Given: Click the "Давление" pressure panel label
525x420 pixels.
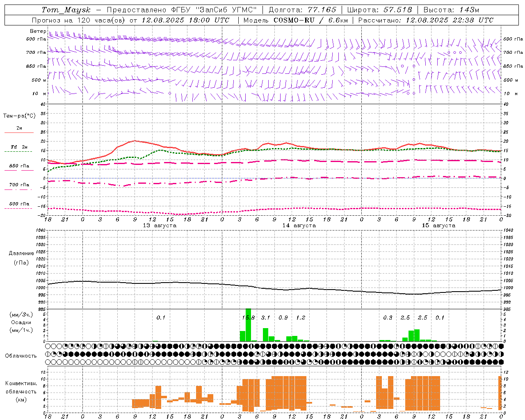Looking at the screenshot, I should click(x=21, y=253).
